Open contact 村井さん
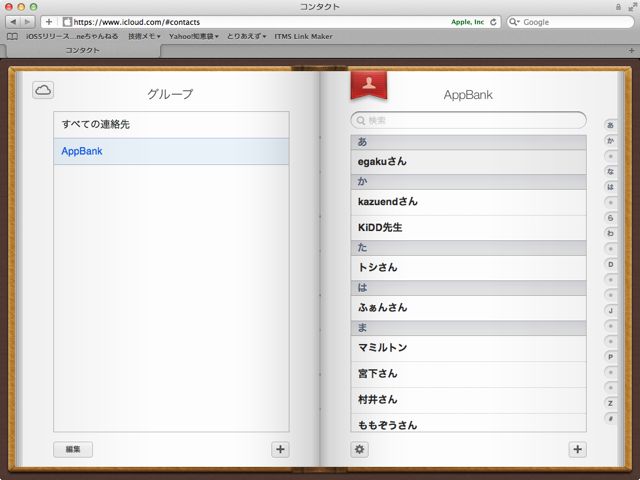640x480 pixels. click(469, 400)
